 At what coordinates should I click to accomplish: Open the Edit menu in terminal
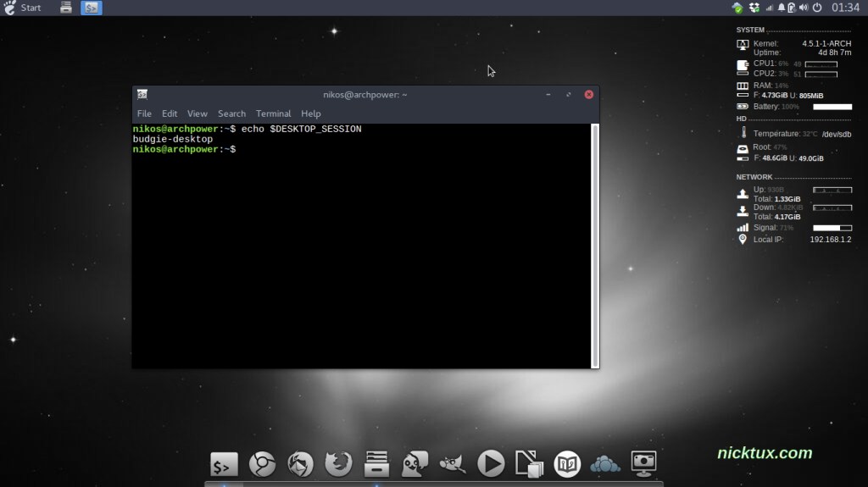tap(170, 113)
